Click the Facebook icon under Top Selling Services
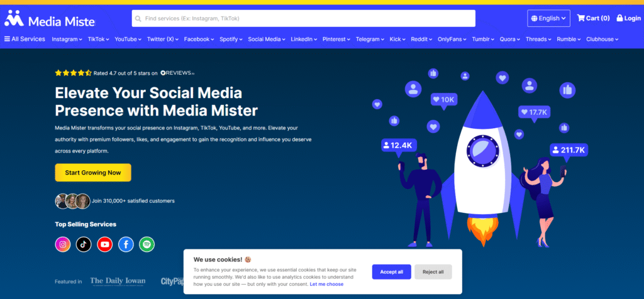The image size is (644, 299). [126, 244]
